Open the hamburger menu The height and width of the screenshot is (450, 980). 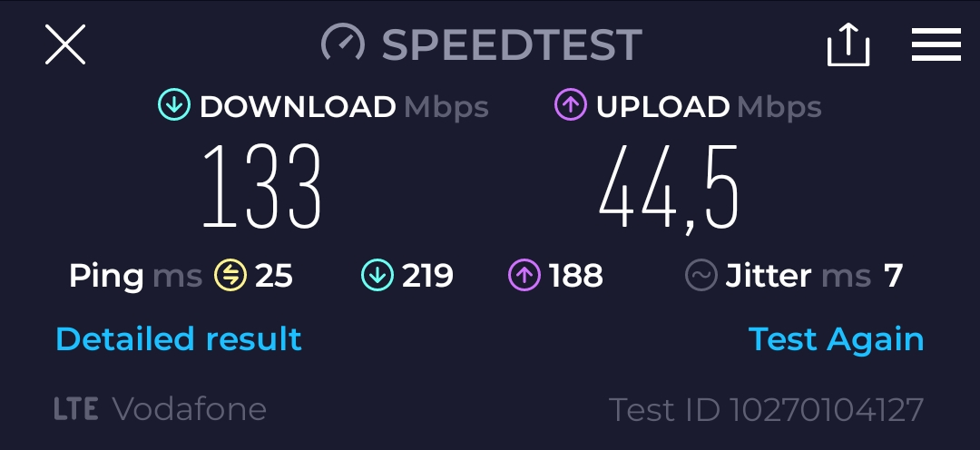click(x=936, y=44)
